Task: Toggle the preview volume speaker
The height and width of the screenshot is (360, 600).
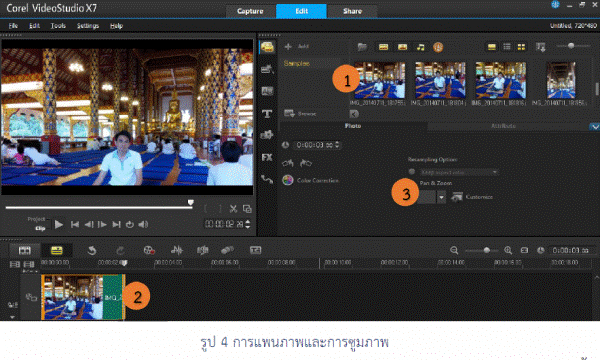Action: 143,225
